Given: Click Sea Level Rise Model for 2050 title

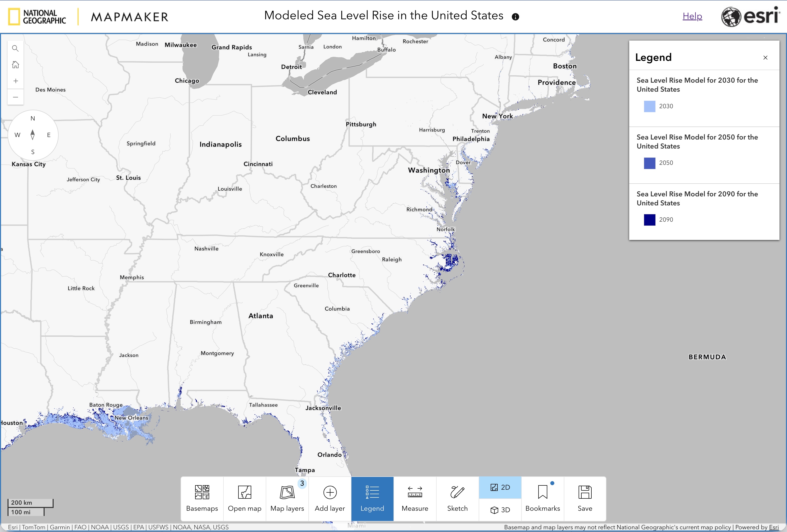Looking at the screenshot, I should click(697, 142).
